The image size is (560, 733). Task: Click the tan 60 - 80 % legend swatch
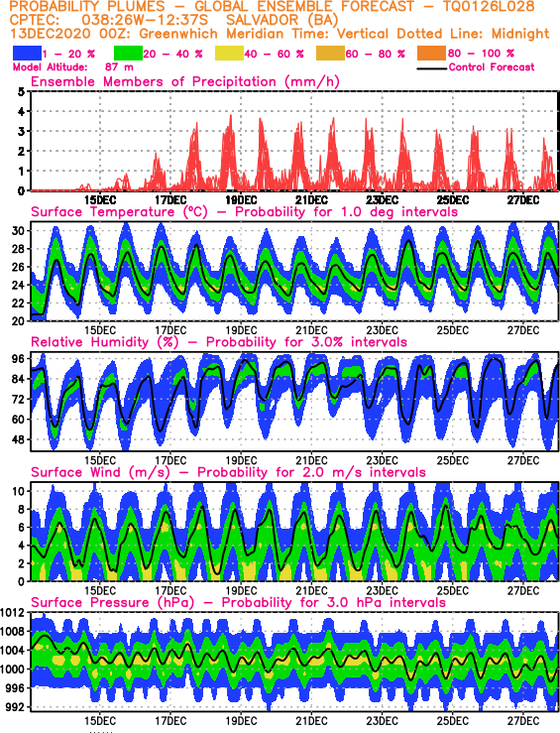coord(331,54)
